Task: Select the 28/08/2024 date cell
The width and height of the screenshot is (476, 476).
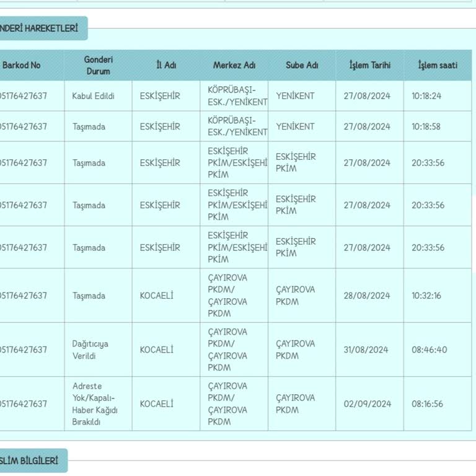Action: [x=370, y=296]
